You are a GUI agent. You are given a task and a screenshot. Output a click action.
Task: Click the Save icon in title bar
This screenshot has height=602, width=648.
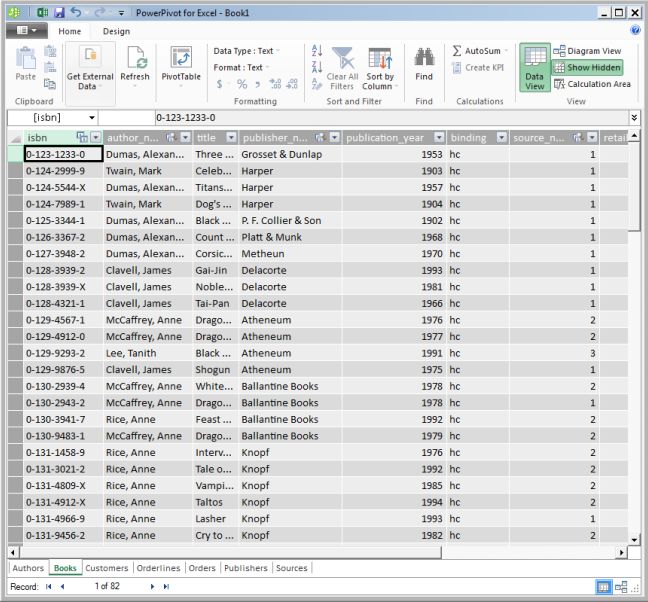click(60, 12)
